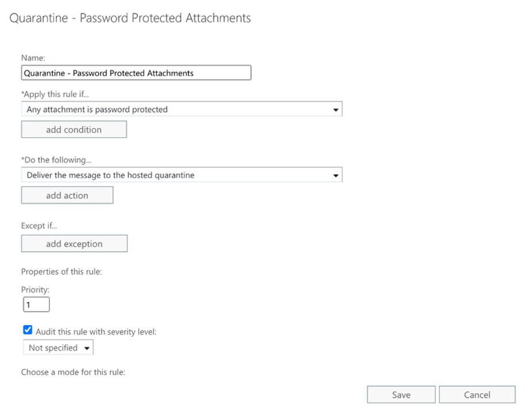
Task: Click the 'Priority:' label
Action: click(x=35, y=290)
